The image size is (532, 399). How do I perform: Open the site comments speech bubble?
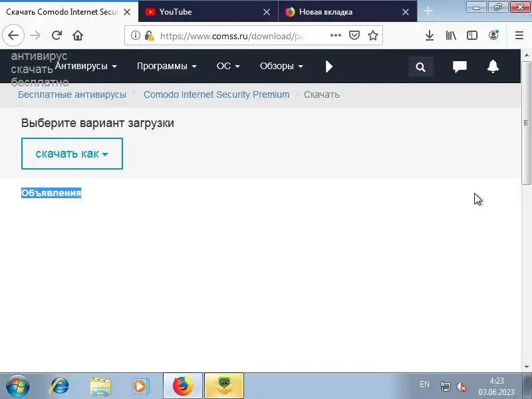pos(460,66)
